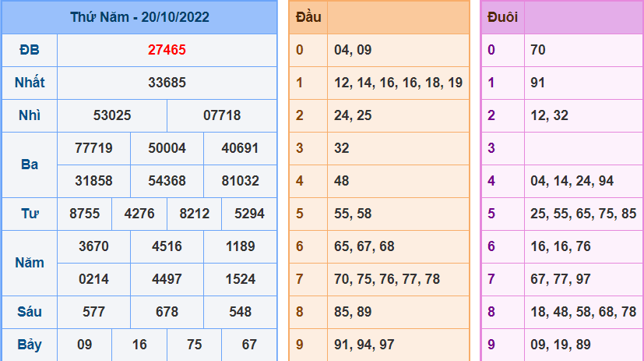Screen dimensions: 644x361
Task: Select the Năm prize number 1524
Action: [x=241, y=279]
